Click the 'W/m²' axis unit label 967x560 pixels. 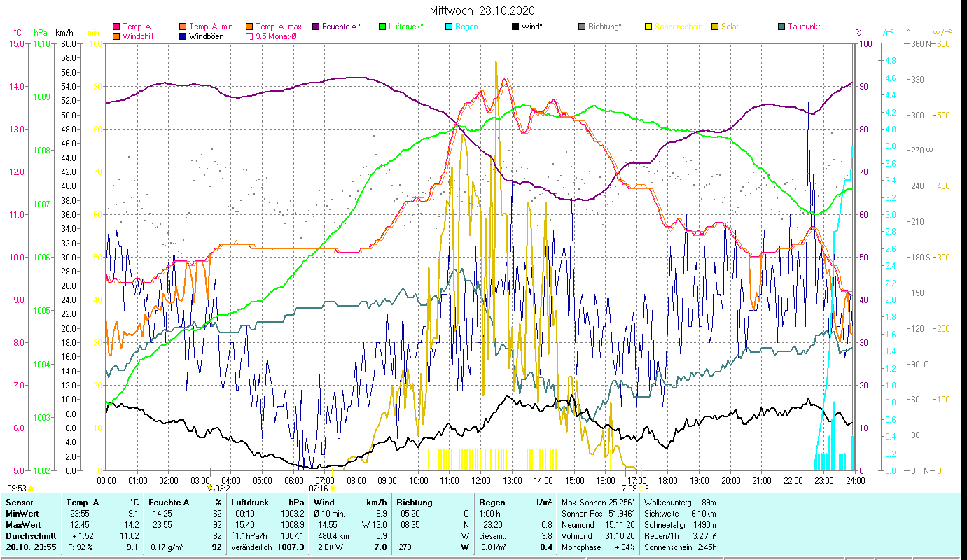pyautogui.click(x=942, y=33)
